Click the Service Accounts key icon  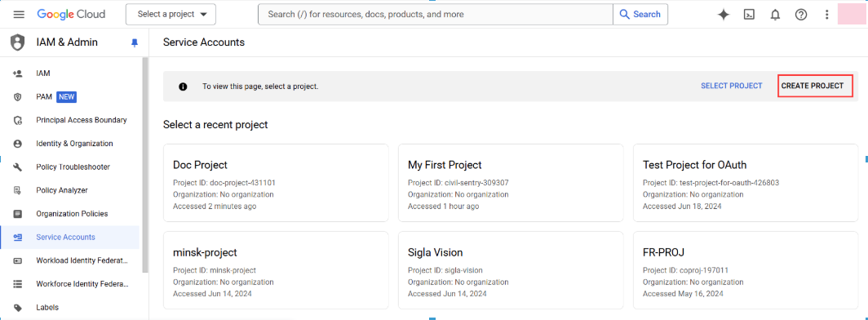coord(17,237)
